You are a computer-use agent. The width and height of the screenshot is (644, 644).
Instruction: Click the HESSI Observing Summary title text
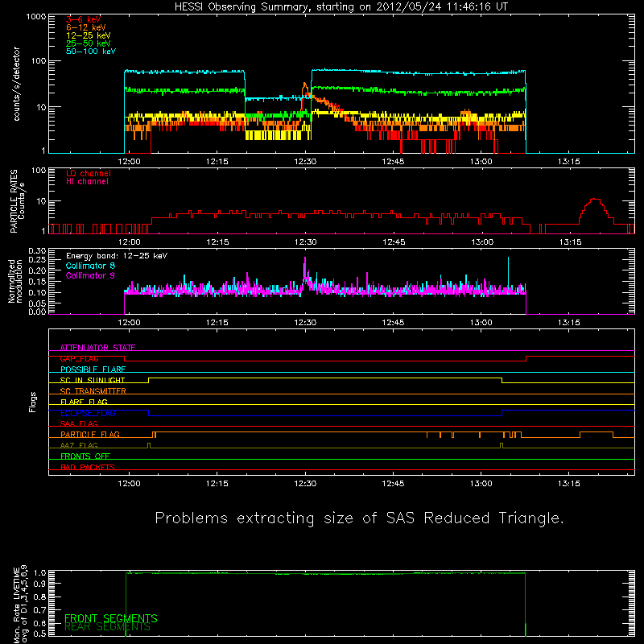pyautogui.click(x=341, y=7)
